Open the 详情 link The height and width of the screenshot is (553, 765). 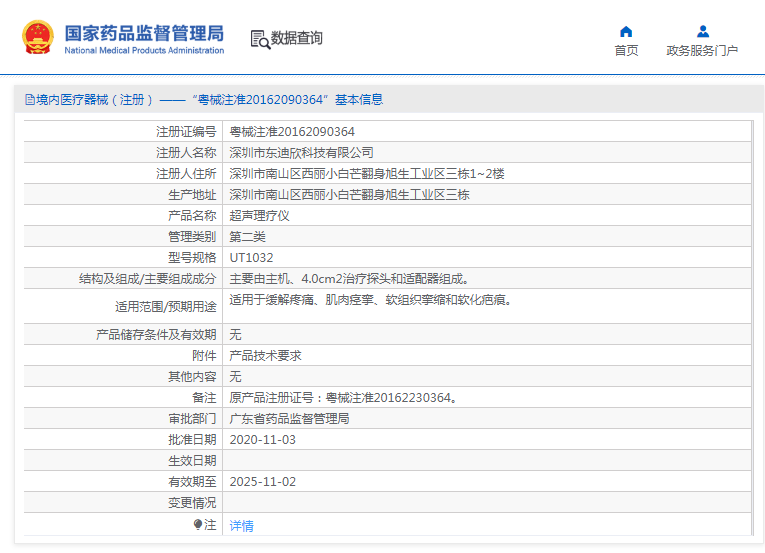pyautogui.click(x=242, y=526)
